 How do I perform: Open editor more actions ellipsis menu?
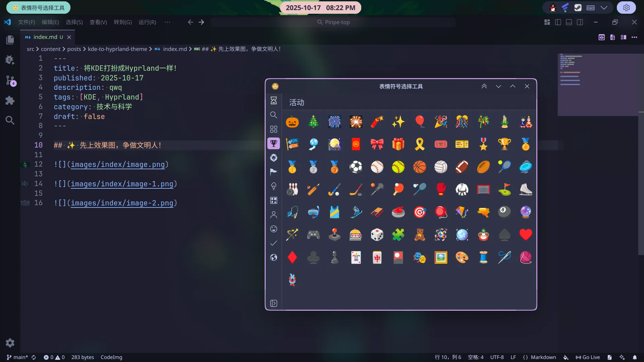[634, 37]
